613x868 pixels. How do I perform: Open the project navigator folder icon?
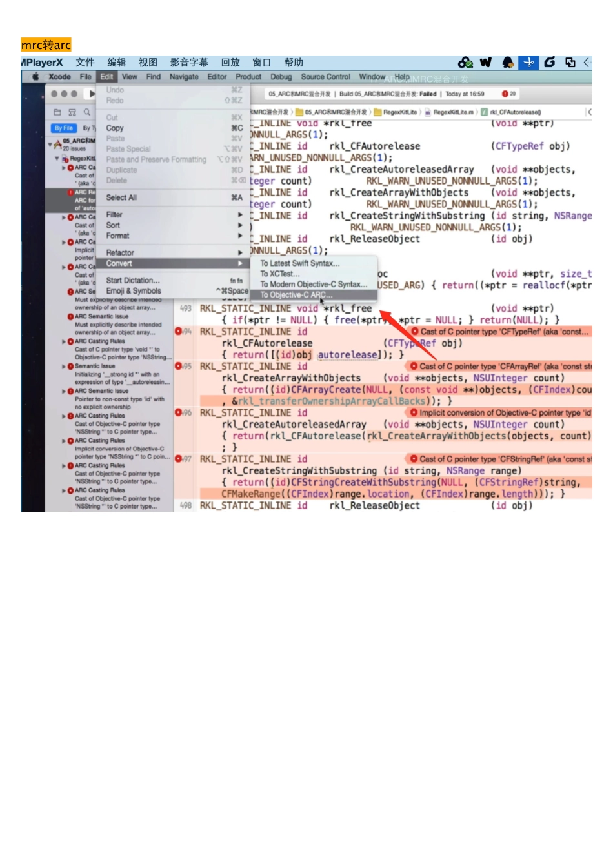coord(57,112)
